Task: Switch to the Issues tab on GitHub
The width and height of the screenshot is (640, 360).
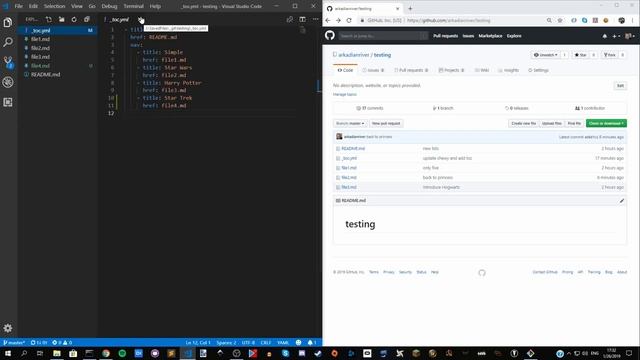Action: click(373, 70)
